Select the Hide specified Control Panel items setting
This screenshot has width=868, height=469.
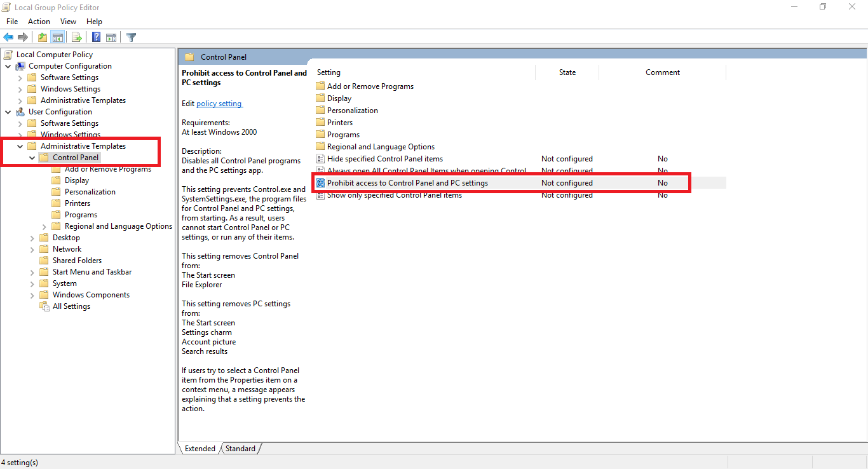pyautogui.click(x=384, y=158)
